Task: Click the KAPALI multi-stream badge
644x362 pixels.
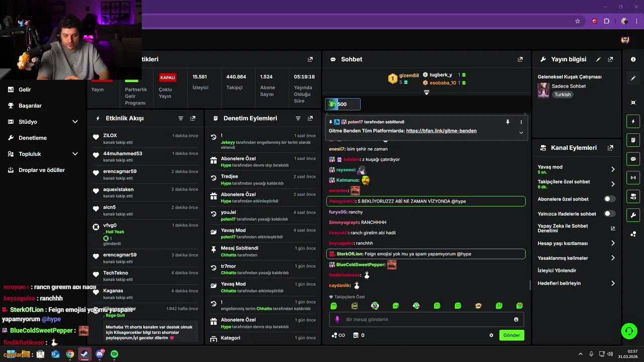Action: point(168,77)
